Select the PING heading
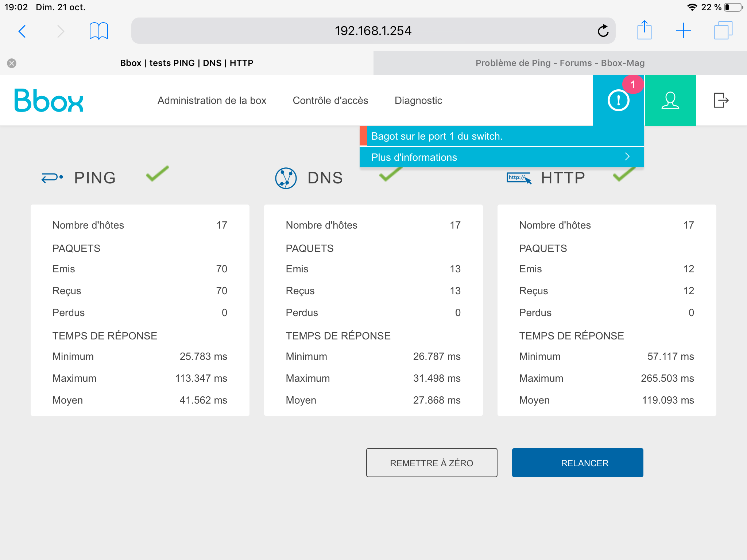 pyautogui.click(x=95, y=178)
